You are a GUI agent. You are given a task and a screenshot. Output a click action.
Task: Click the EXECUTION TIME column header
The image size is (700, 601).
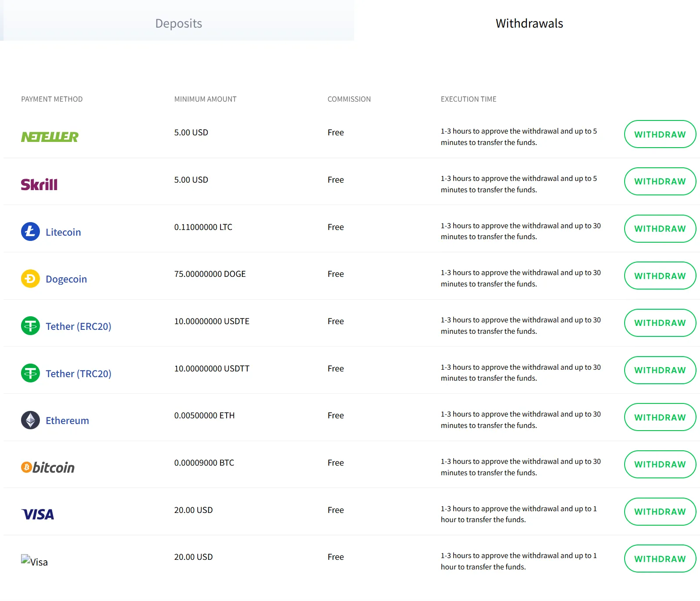[469, 99]
